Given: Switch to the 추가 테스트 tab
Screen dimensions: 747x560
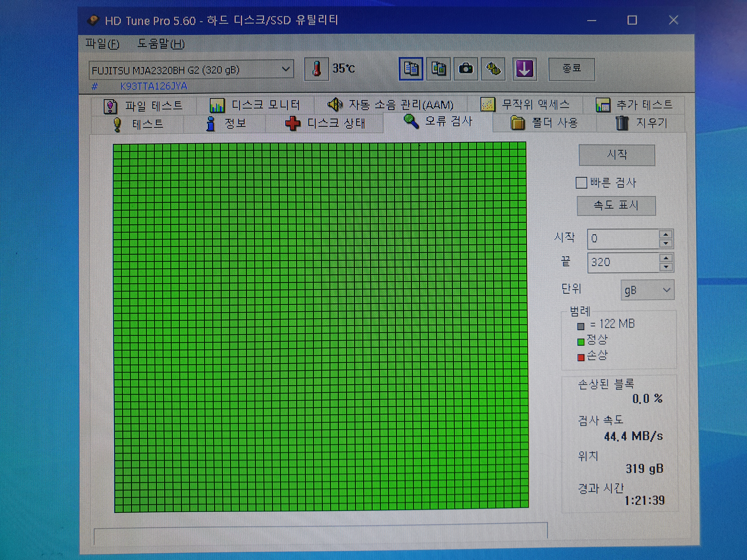Looking at the screenshot, I should (635, 105).
